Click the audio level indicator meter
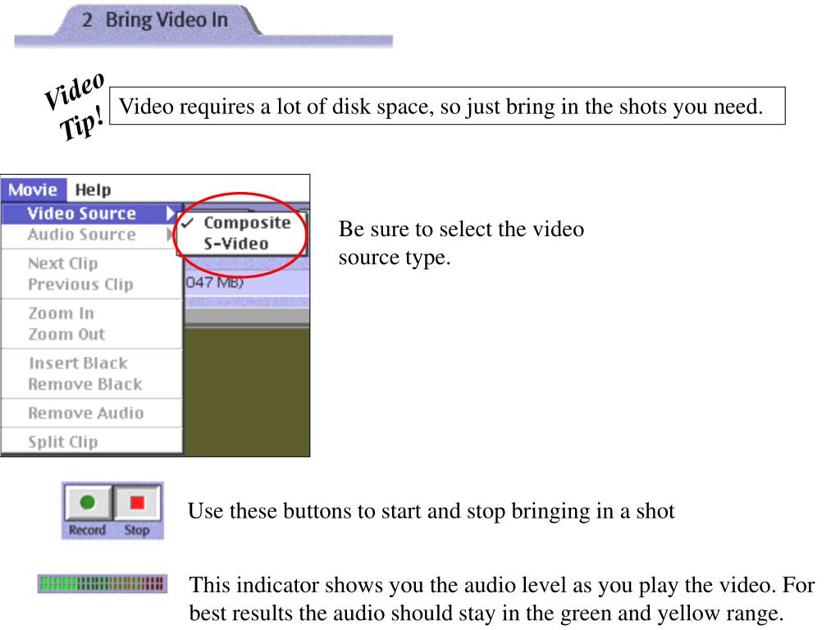This screenshot has height=630, width=840. coord(102,584)
